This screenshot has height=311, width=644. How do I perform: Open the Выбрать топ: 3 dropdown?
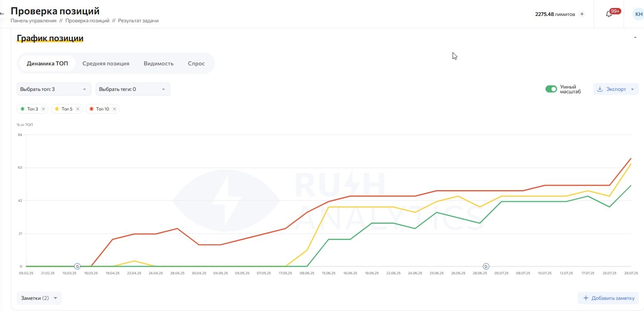tap(54, 89)
